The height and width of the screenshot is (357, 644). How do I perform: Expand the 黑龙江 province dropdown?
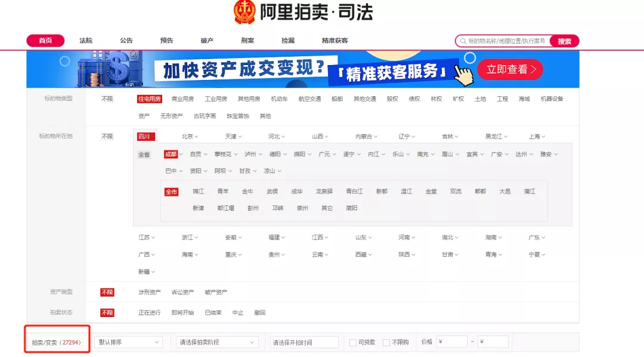(x=496, y=137)
